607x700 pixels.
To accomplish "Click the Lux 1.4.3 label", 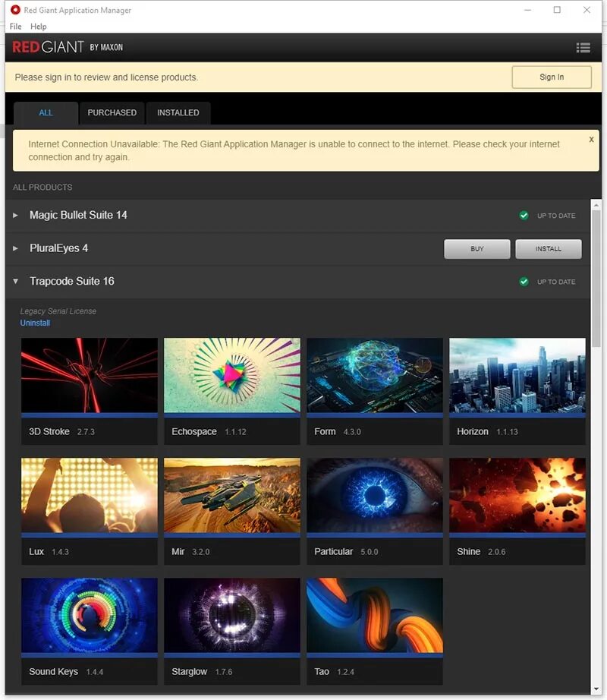I will click(x=49, y=552).
